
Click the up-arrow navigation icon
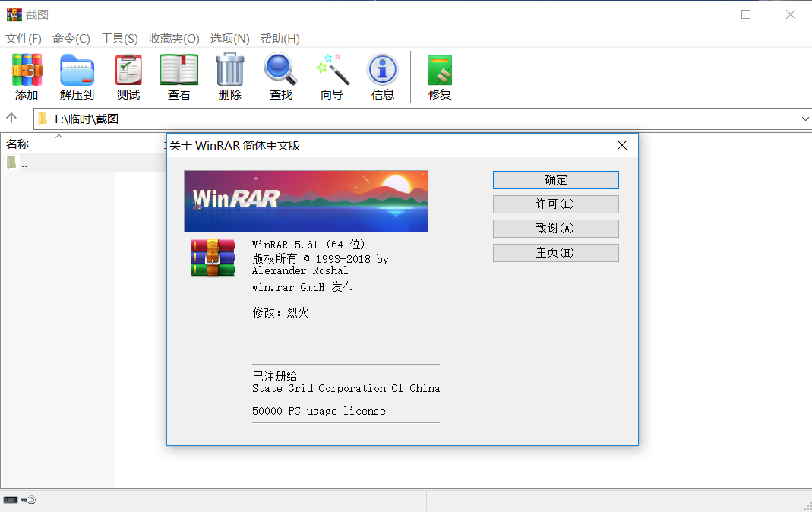click(x=11, y=118)
